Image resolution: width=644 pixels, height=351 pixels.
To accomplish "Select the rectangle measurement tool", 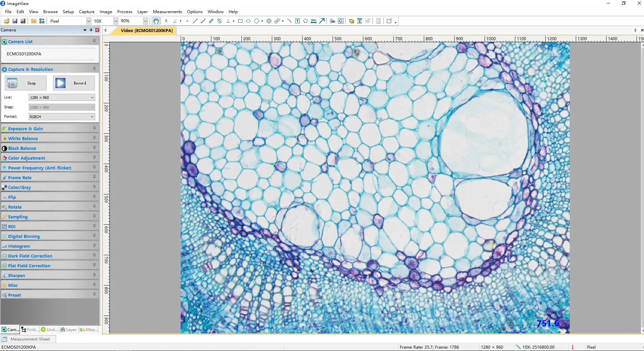I will [x=240, y=21].
